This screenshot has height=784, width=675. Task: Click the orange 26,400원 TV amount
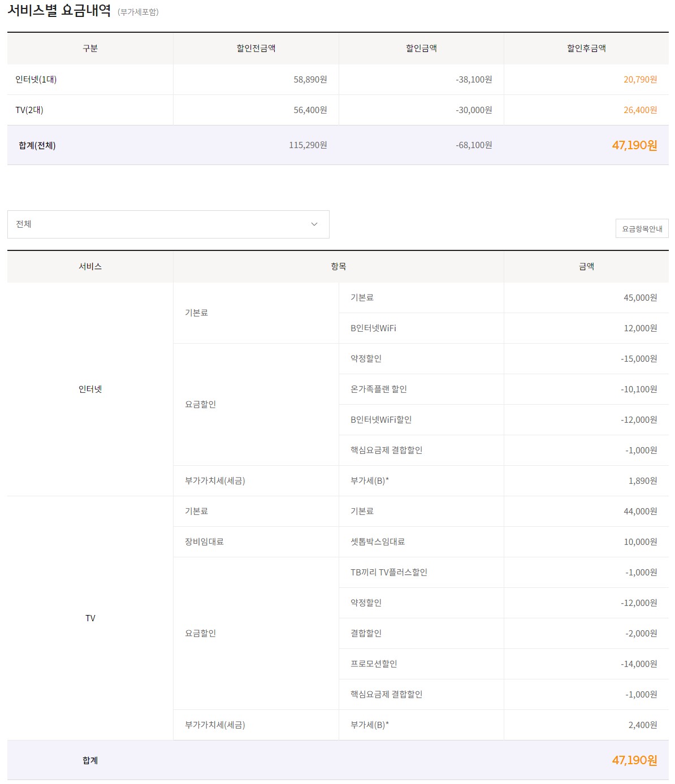point(640,110)
